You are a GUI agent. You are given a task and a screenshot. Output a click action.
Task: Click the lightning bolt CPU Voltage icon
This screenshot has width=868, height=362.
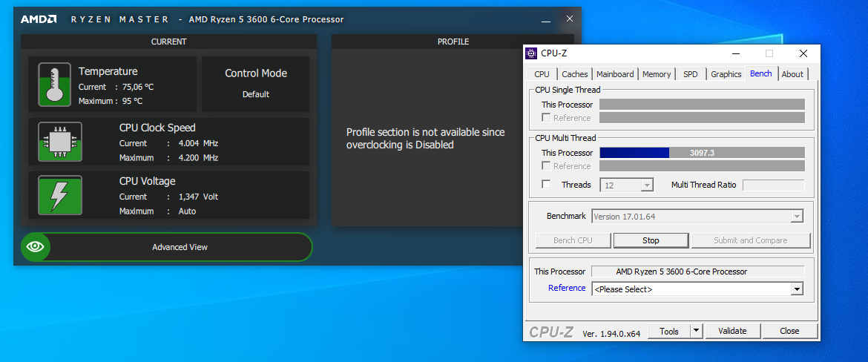click(60, 195)
